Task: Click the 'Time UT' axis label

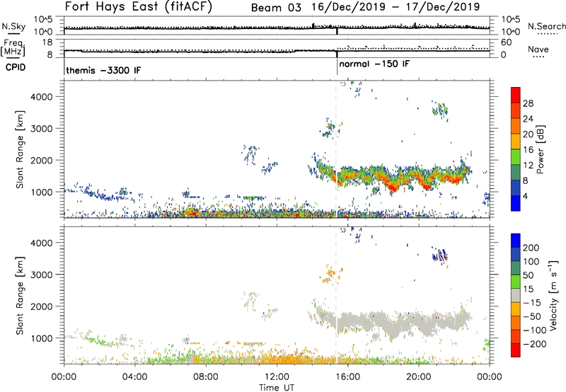Action: pos(277,388)
